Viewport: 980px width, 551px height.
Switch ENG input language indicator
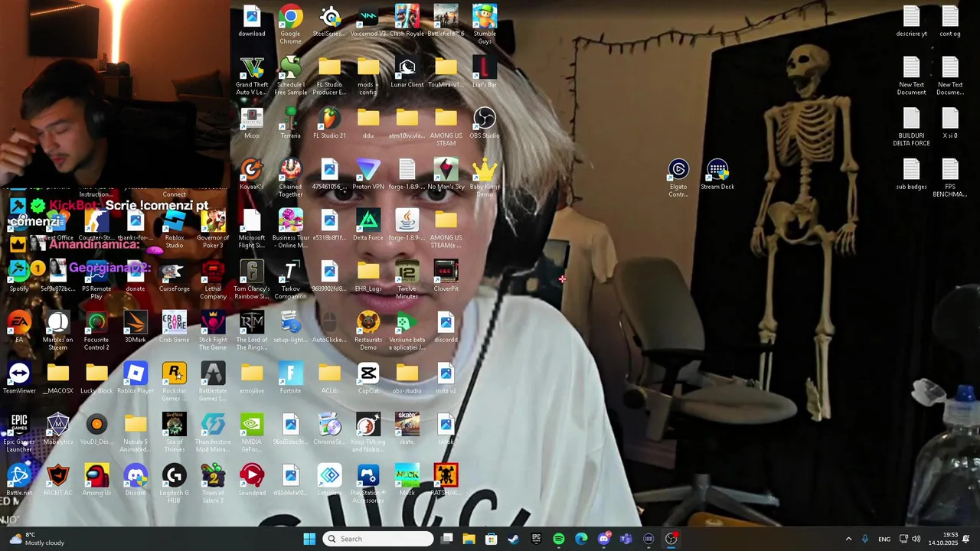click(x=884, y=539)
